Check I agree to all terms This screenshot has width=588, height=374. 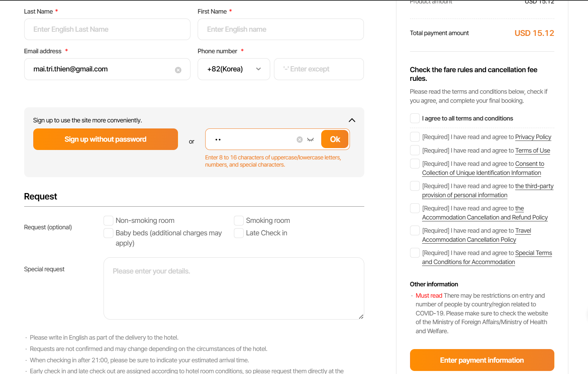(415, 118)
